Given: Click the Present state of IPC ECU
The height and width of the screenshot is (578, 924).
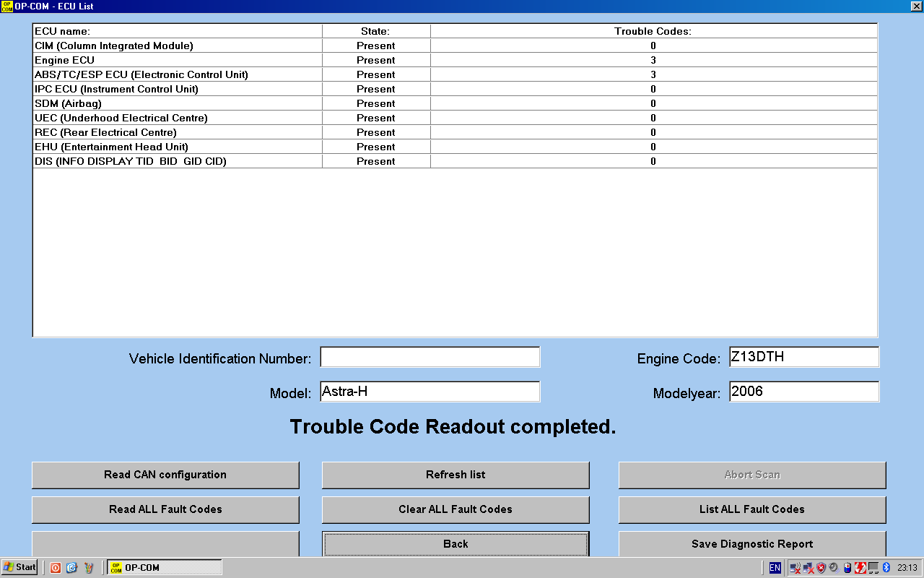Looking at the screenshot, I should point(376,89).
